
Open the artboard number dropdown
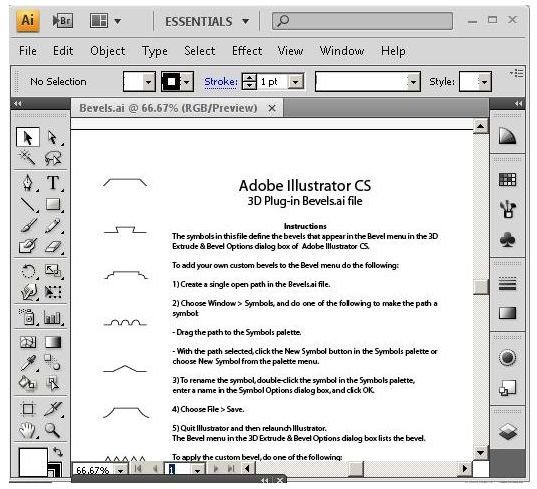197,471
